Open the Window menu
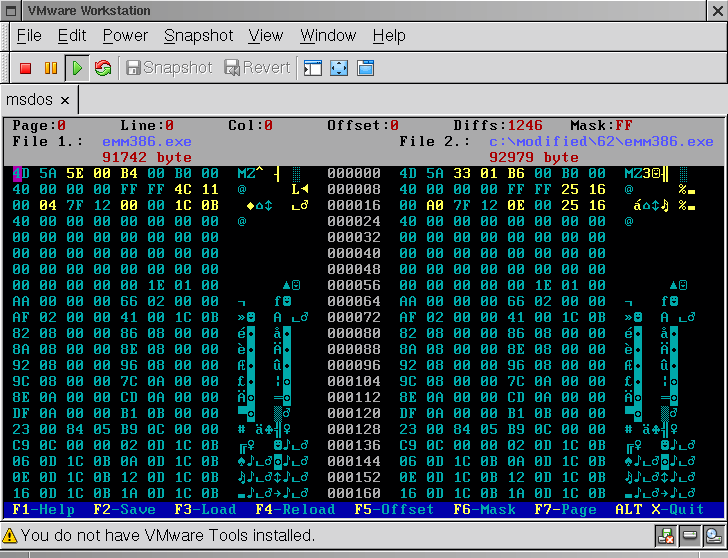This screenshot has width=728, height=558. coord(328,35)
